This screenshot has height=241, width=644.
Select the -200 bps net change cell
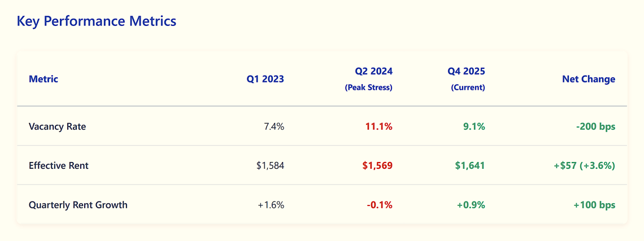pos(595,126)
